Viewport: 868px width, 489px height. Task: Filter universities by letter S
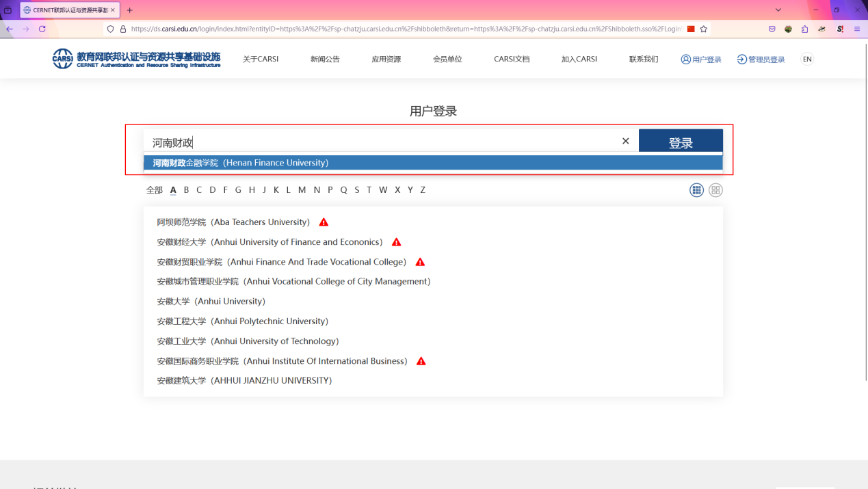point(356,190)
